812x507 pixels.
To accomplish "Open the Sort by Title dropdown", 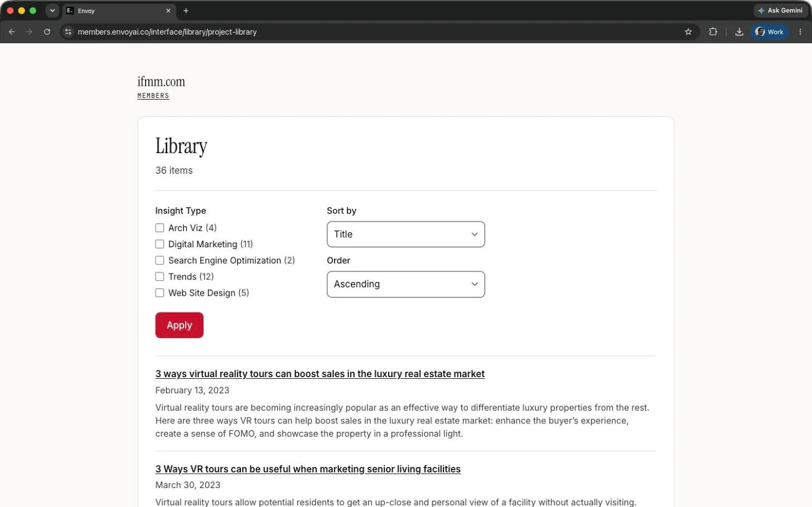I will pos(405,234).
